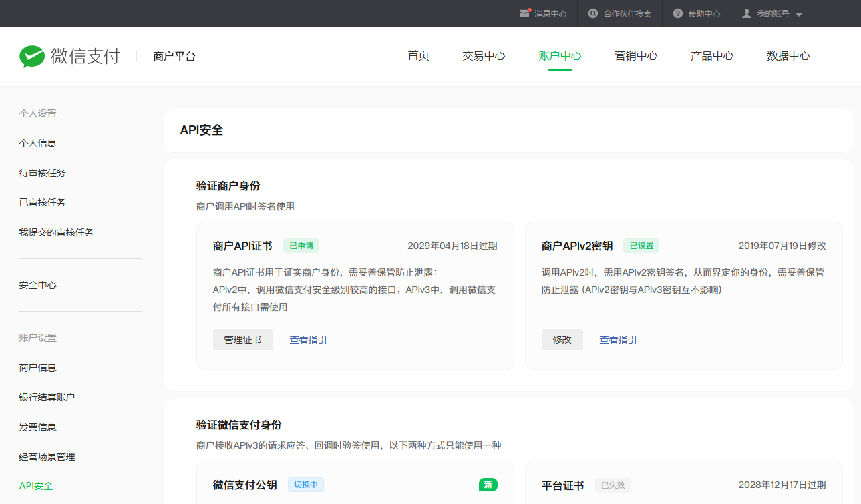Click the 帮助中心 question mark icon
The height and width of the screenshot is (504, 861).
click(678, 13)
